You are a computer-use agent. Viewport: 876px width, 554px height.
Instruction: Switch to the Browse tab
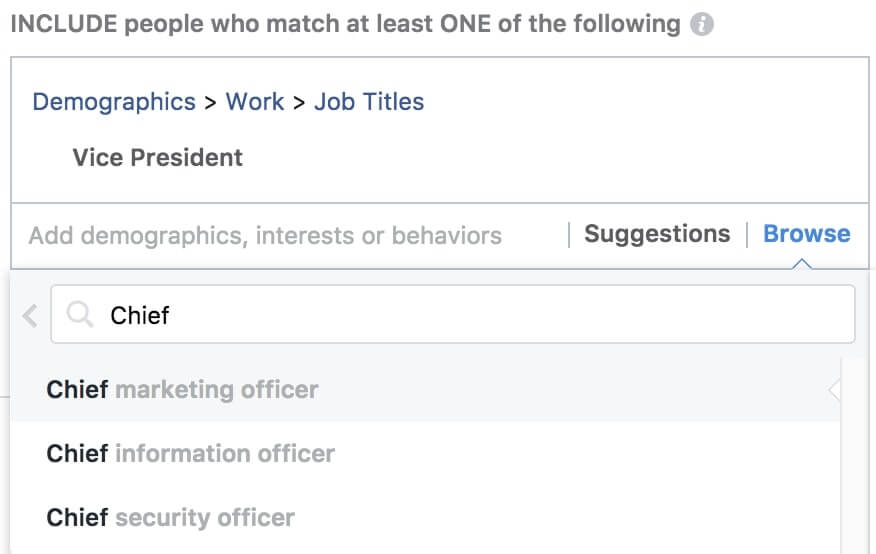tap(807, 234)
